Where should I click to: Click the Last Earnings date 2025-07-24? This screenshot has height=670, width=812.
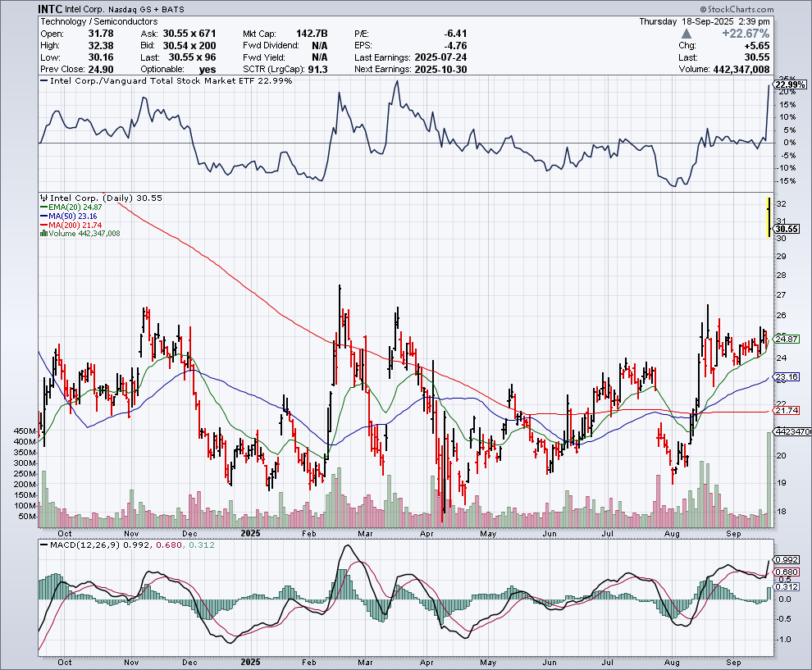pyautogui.click(x=440, y=57)
